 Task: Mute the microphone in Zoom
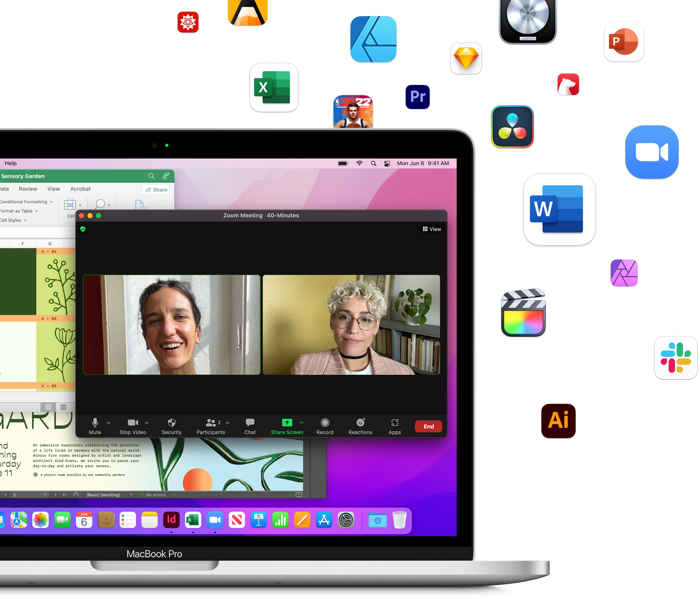coord(95,426)
